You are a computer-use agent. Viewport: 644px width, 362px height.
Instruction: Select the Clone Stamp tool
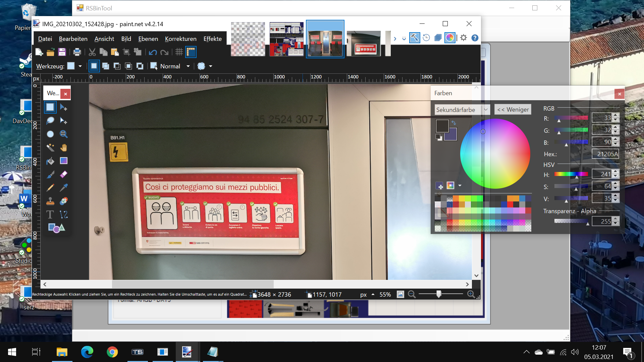pos(50,201)
